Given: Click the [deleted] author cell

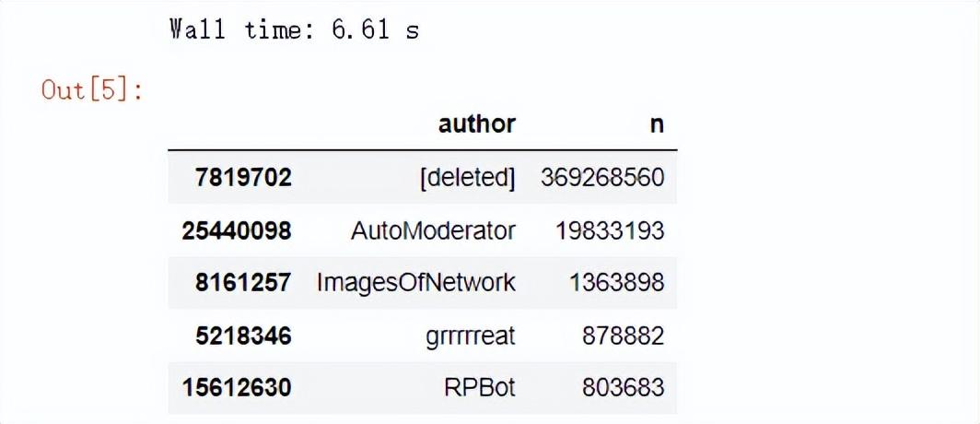Looking at the screenshot, I should click(466, 178).
